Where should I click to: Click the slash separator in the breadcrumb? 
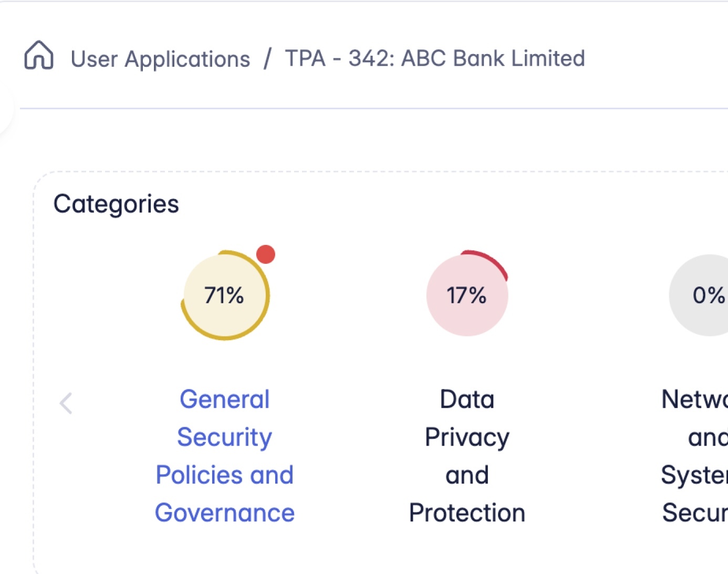point(267,58)
